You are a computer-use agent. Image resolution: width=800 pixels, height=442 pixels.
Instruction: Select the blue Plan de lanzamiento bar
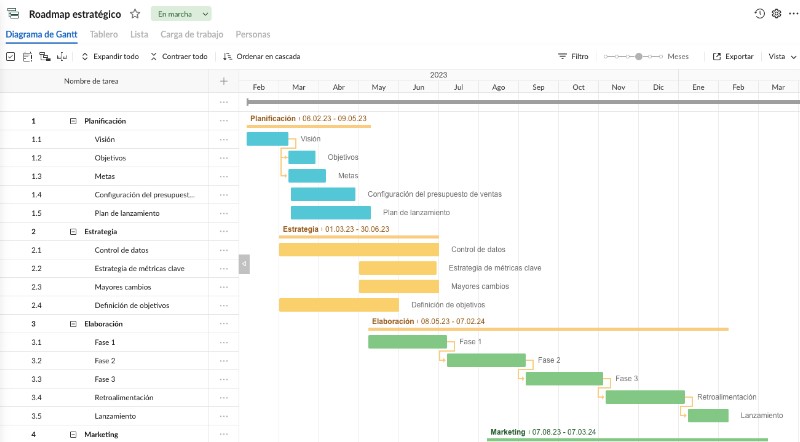[331, 212]
